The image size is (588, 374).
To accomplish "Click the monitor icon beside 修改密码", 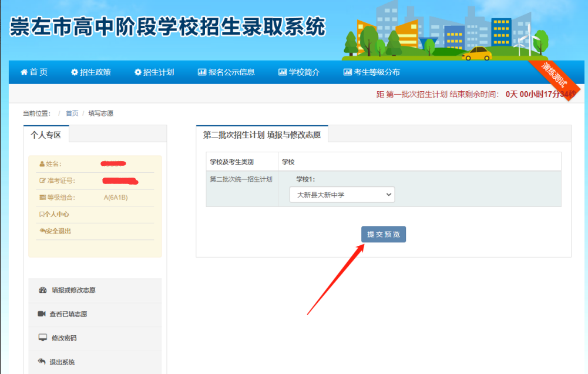I will (x=42, y=338).
